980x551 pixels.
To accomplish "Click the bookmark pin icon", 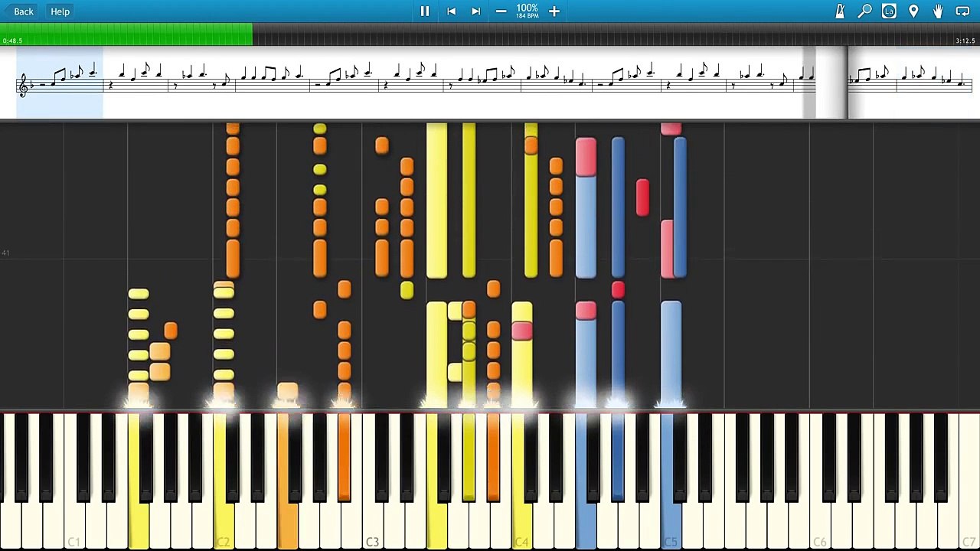I will [x=913, y=11].
